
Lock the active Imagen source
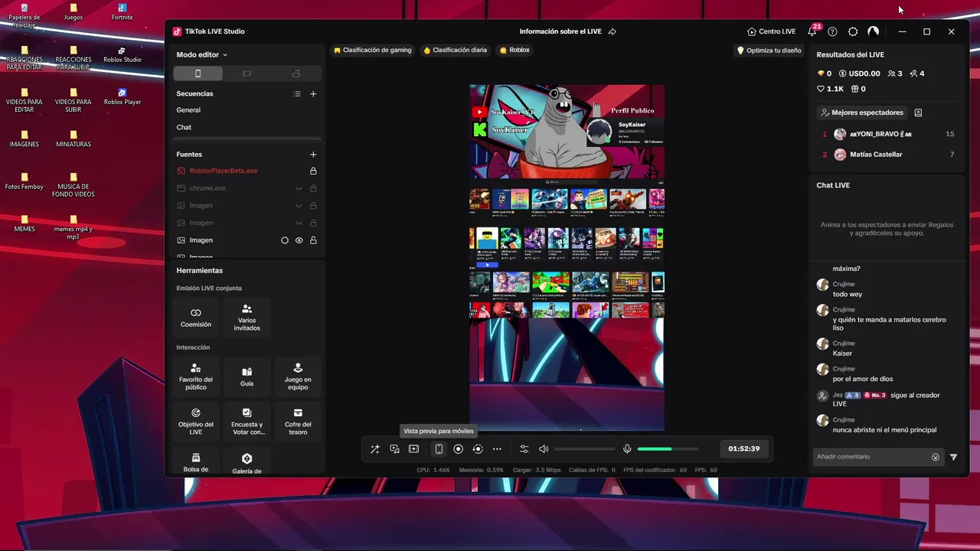pos(313,240)
